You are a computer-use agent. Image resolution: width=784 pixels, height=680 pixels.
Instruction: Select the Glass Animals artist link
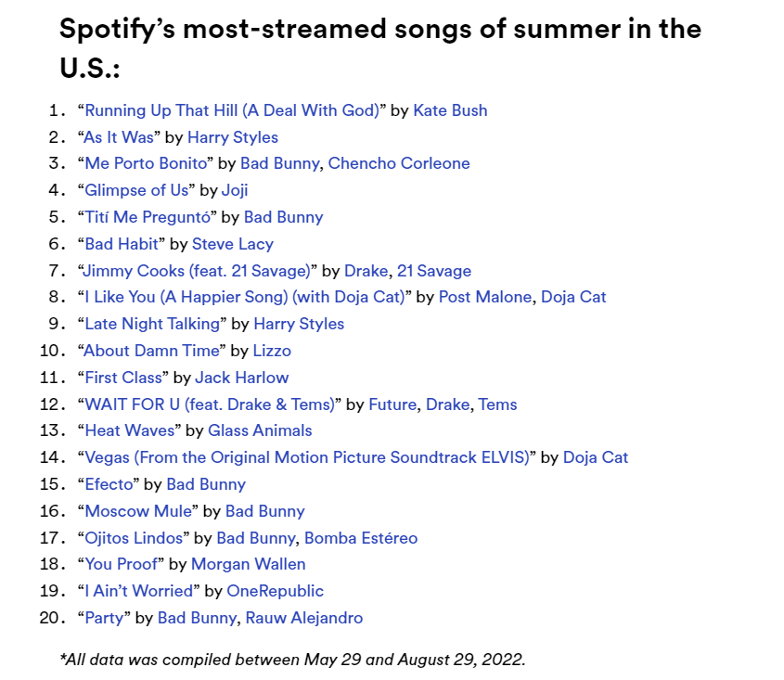[260, 430]
